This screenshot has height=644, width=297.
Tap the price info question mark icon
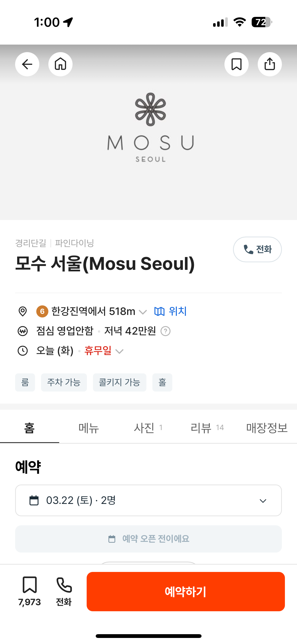(166, 331)
